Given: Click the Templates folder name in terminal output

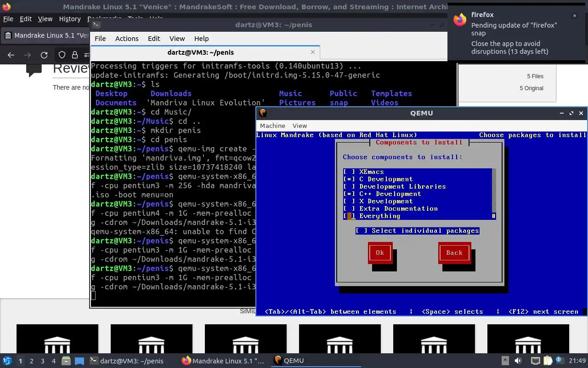Looking at the screenshot, I should coord(391,93).
